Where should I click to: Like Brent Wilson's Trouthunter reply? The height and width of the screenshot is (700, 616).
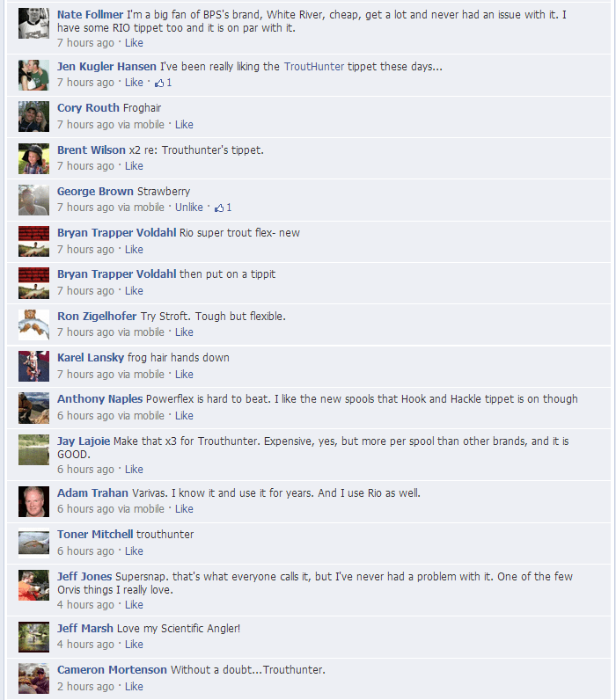pos(134,166)
